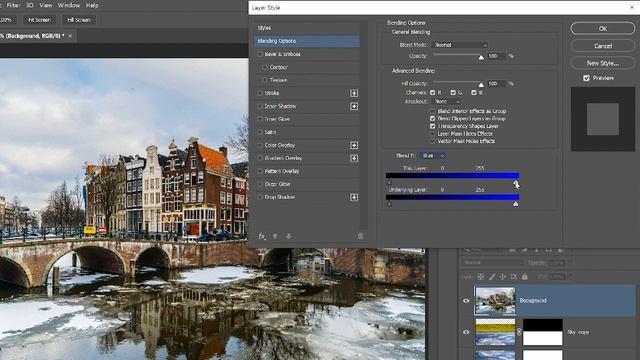Open the 3D menu
Viewport: 640px width, 360px height.
tap(30, 5)
